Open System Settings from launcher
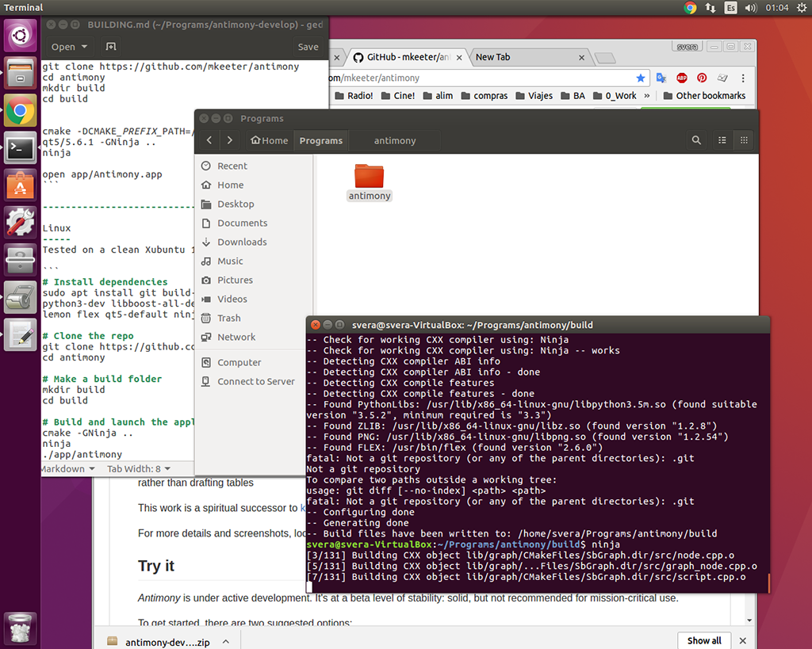Image resolution: width=812 pixels, height=649 pixels. point(20,223)
